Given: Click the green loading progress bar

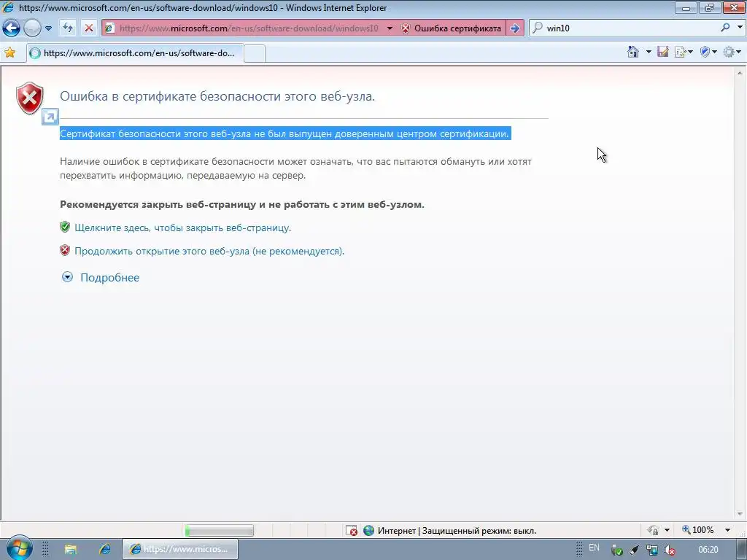Looking at the screenshot, I should (x=219, y=530).
